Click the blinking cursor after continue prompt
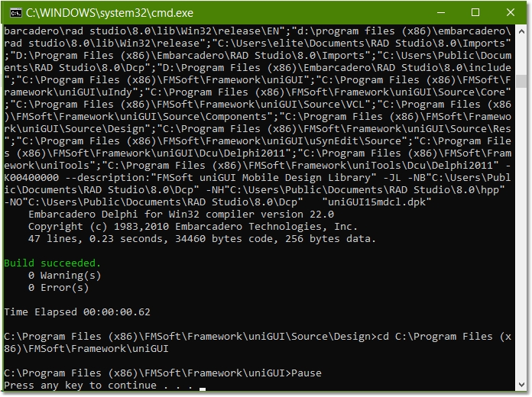Viewport: 532px width, 397px height. tap(202, 388)
